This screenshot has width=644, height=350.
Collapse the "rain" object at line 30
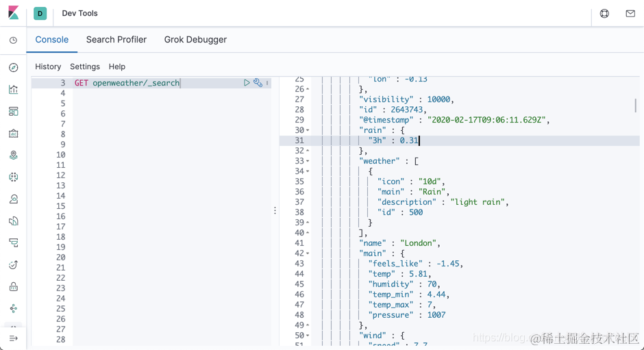tap(308, 130)
